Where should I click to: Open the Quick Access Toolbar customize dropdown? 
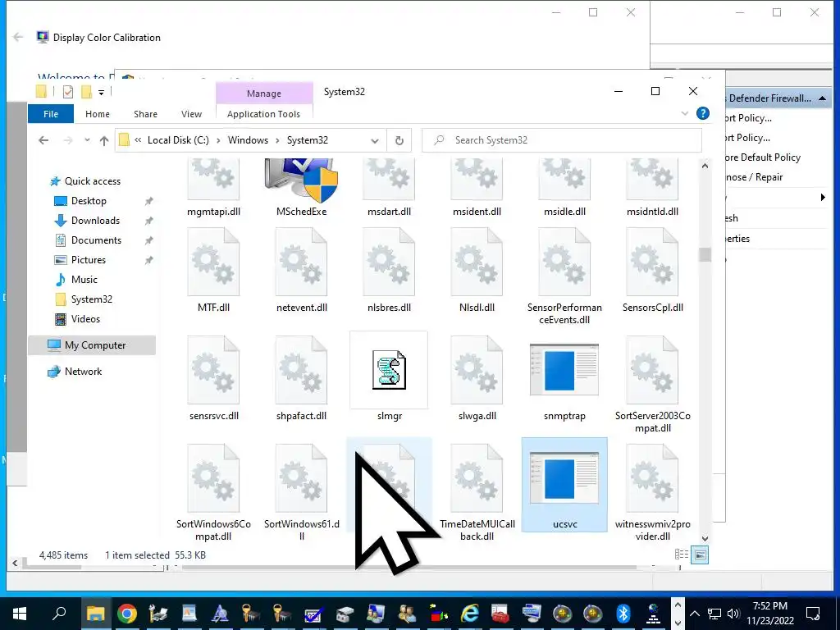pos(101,93)
